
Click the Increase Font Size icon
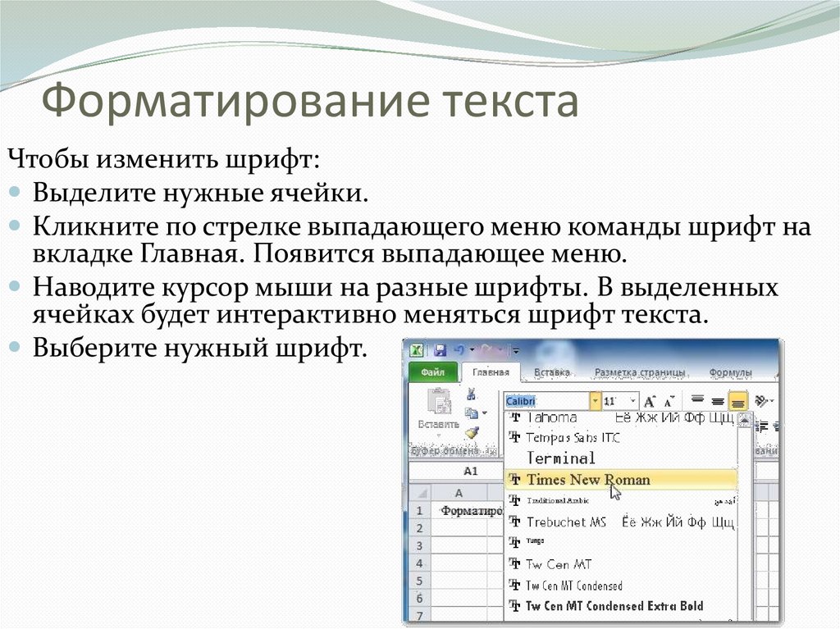(650, 401)
